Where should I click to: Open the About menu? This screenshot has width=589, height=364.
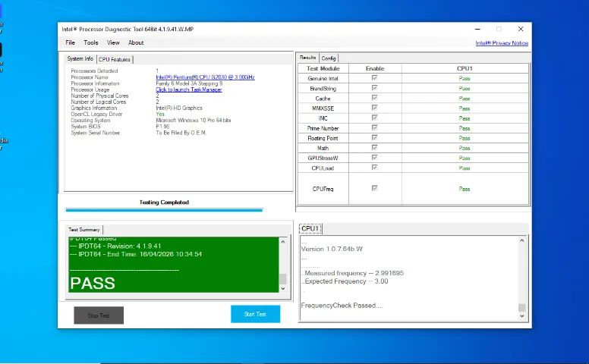coord(136,42)
